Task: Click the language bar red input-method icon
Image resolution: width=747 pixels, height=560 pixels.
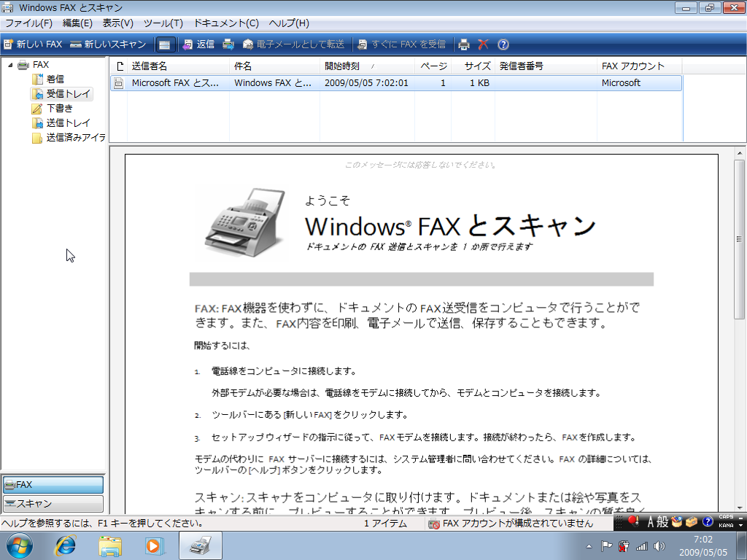Action: pos(633,521)
